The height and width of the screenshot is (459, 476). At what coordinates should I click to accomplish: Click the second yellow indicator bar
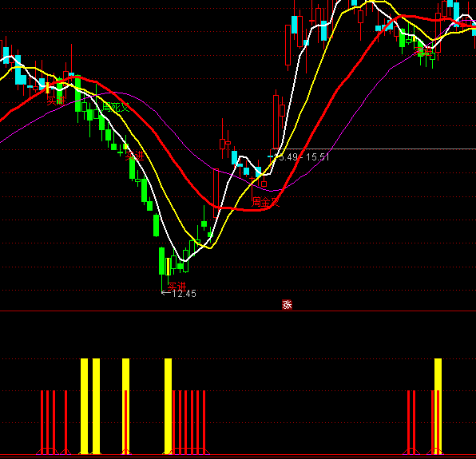pyautogui.click(x=96, y=406)
